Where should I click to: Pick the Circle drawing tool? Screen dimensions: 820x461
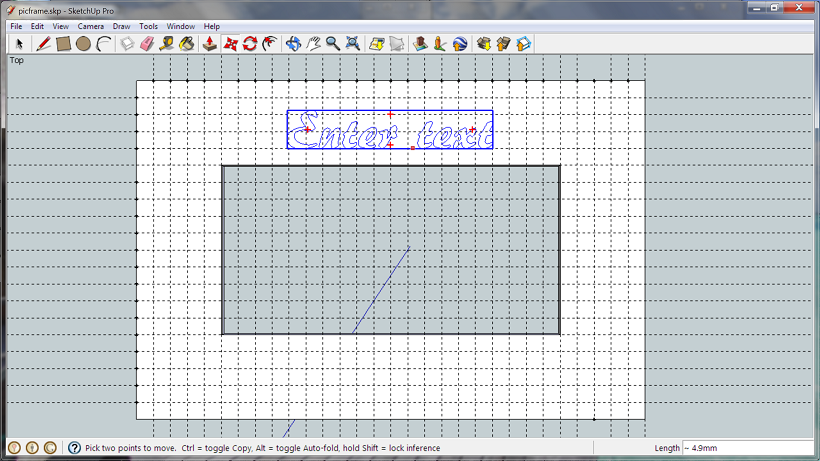[x=83, y=44]
